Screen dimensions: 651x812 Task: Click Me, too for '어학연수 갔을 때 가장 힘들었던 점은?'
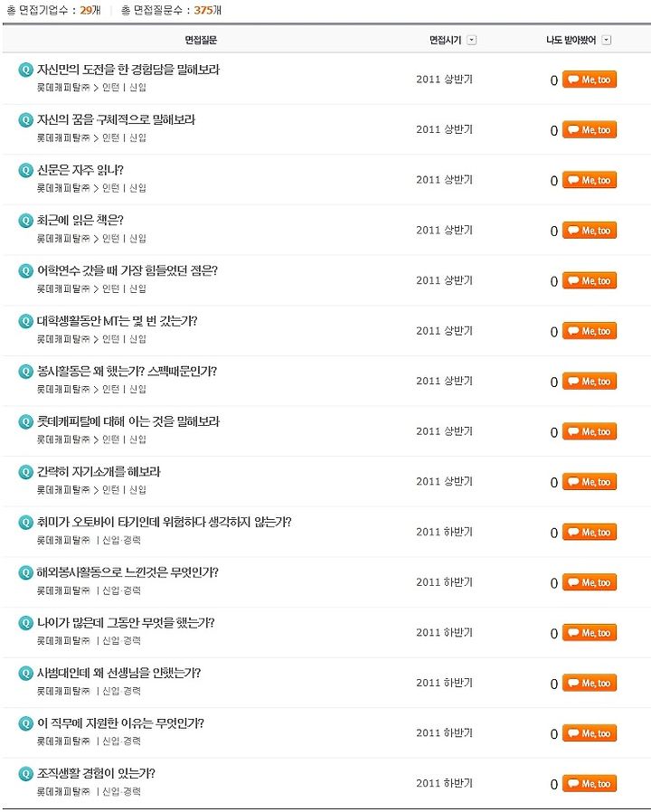point(590,280)
